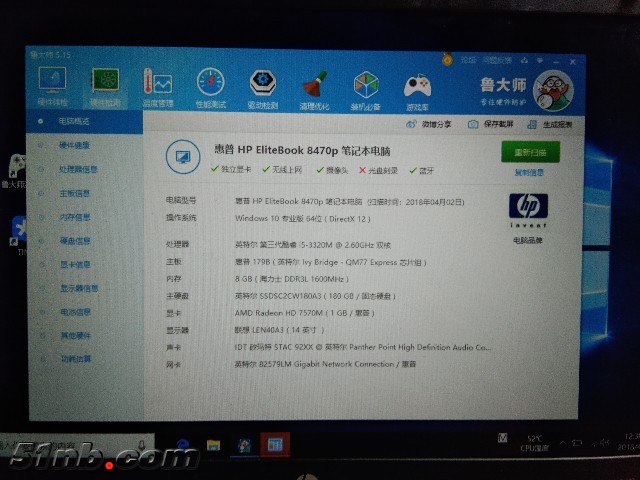Click motherboard value 179B QM77 Express
Image resolution: width=640 pixels, height=480 pixels.
pyautogui.click(x=331, y=262)
